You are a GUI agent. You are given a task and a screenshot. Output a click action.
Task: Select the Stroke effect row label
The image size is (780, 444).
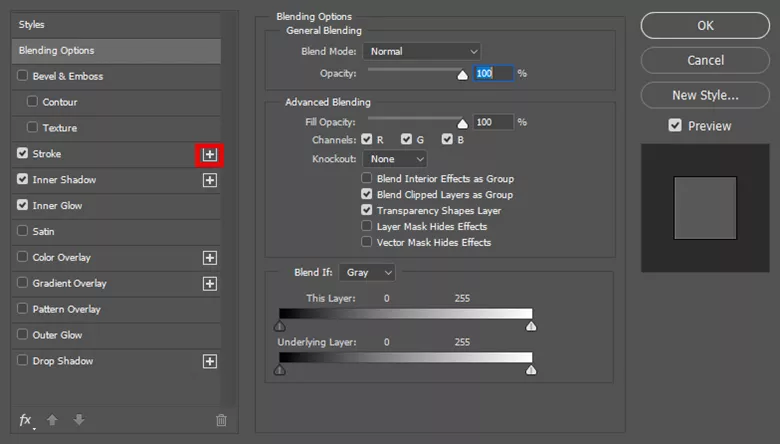(47, 154)
